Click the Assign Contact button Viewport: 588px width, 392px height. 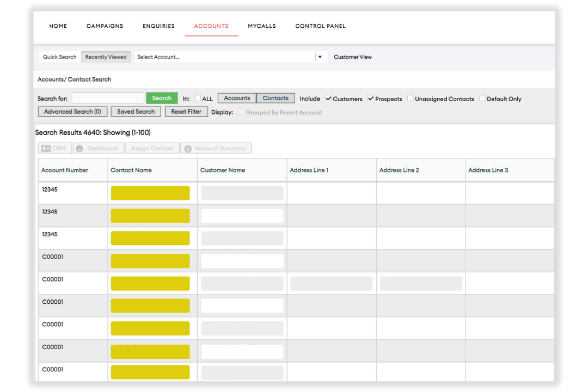coord(152,148)
